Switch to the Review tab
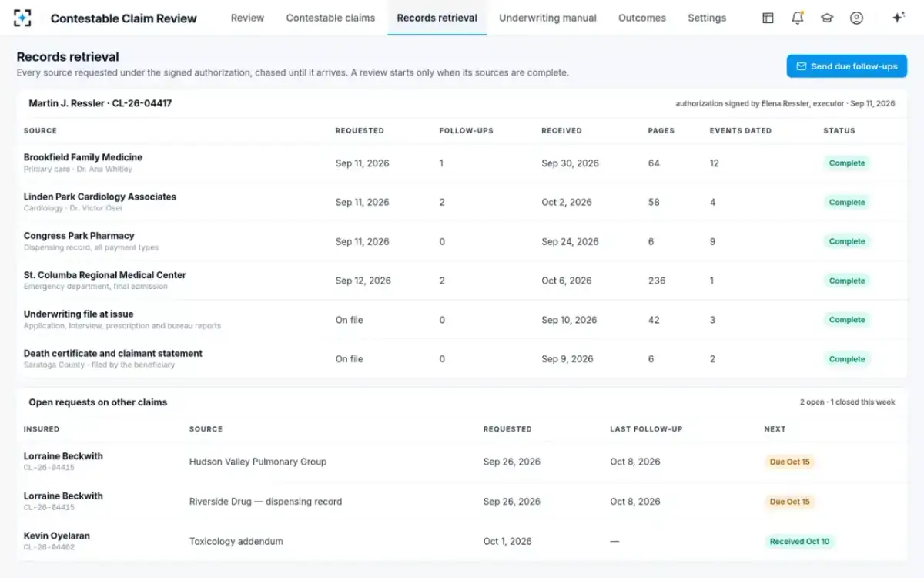 point(247,18)
